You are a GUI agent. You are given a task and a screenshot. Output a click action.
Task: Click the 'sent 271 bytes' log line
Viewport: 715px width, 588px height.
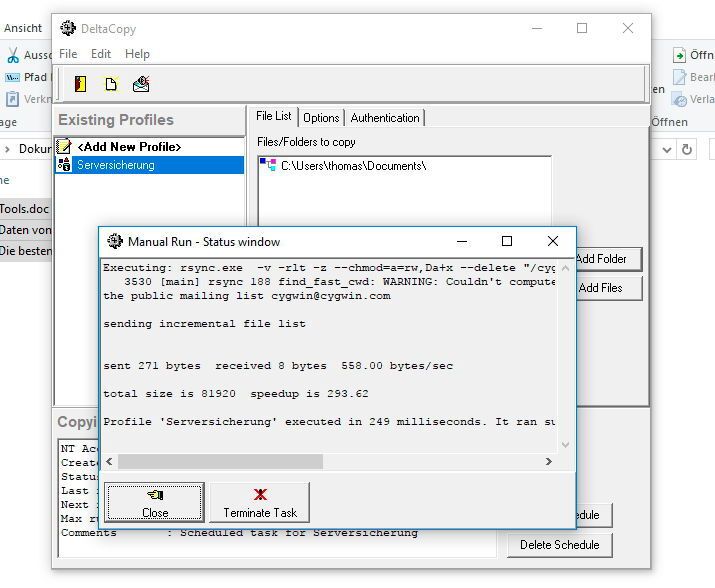pyautogui.click(x=278, y=366)
